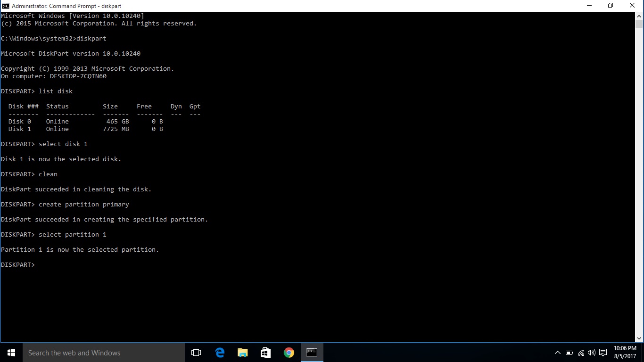Click the 'Dyn' column header
This screenshot has height=362, width=644.
pyautogui.click(x=176, y=106)
